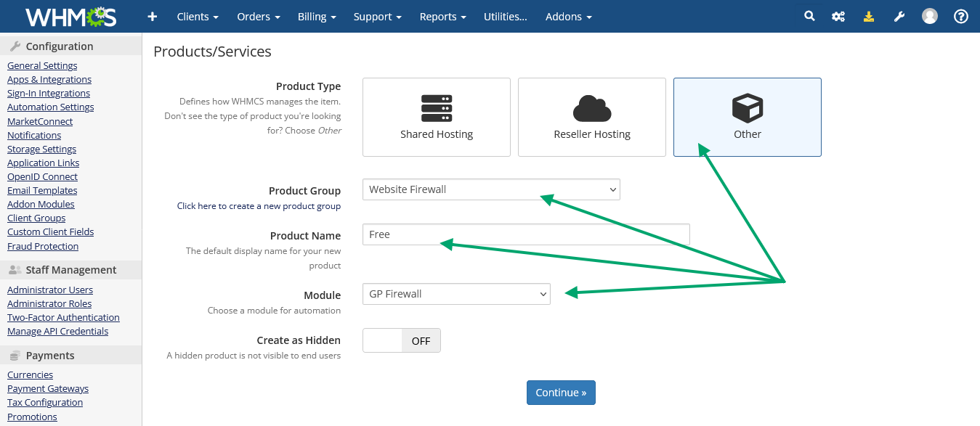Open Custom Client Fields link
980x426 pixels.
51,232
